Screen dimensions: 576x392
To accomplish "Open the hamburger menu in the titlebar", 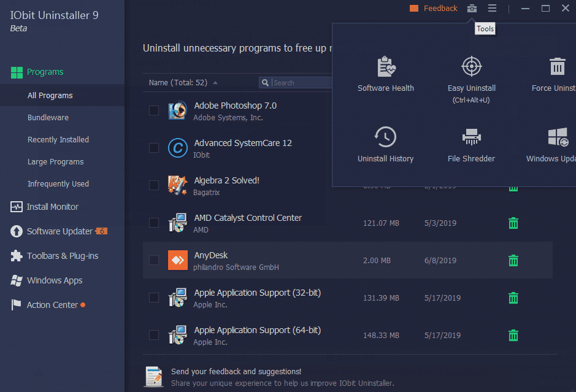I will coord(492,9).
